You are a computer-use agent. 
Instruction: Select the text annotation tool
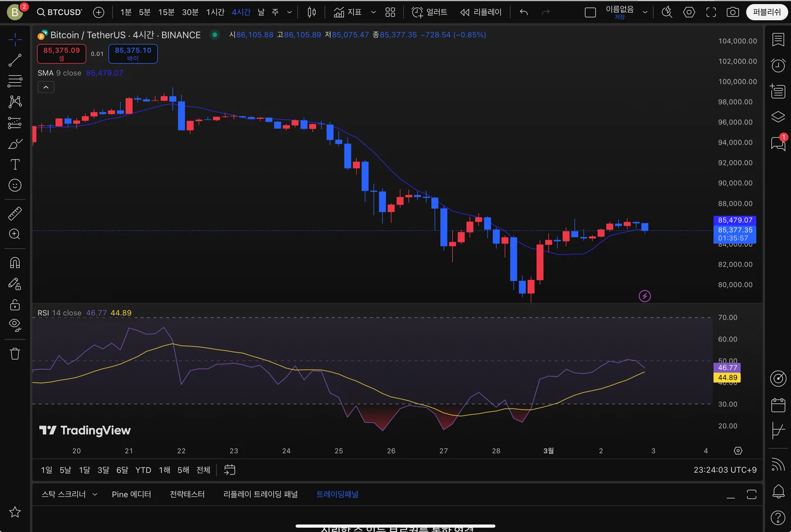tap(15, 165)
